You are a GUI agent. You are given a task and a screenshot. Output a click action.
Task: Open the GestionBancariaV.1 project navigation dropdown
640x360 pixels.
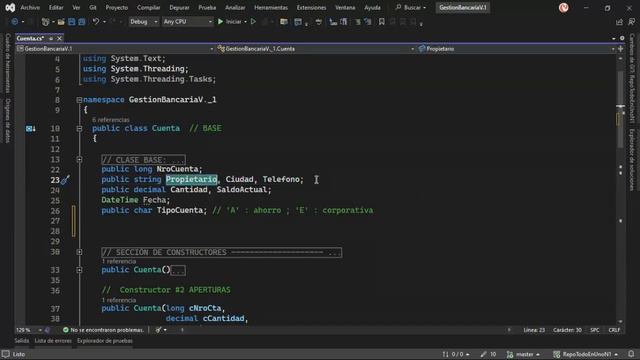coord(115,49)
